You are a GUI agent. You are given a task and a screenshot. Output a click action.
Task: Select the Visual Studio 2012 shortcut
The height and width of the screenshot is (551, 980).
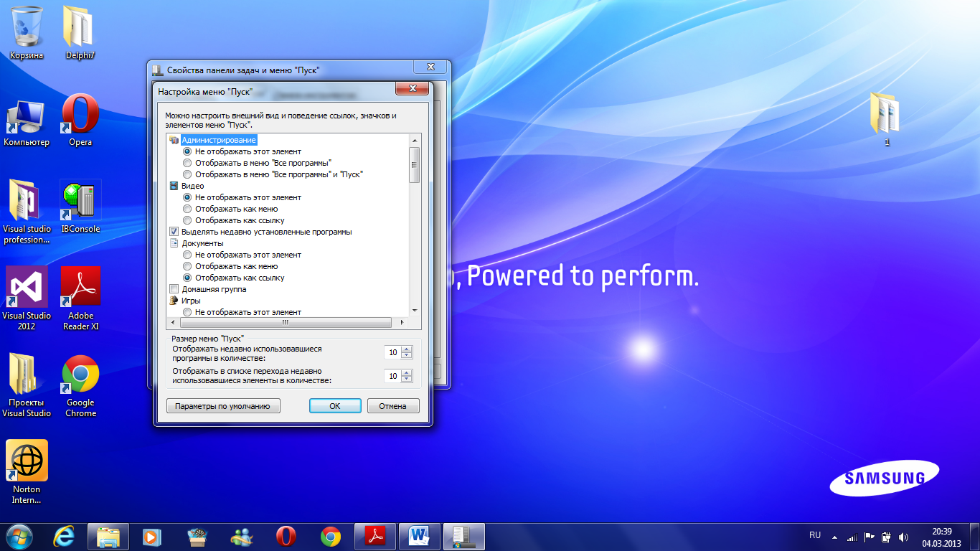coord(27,298)
